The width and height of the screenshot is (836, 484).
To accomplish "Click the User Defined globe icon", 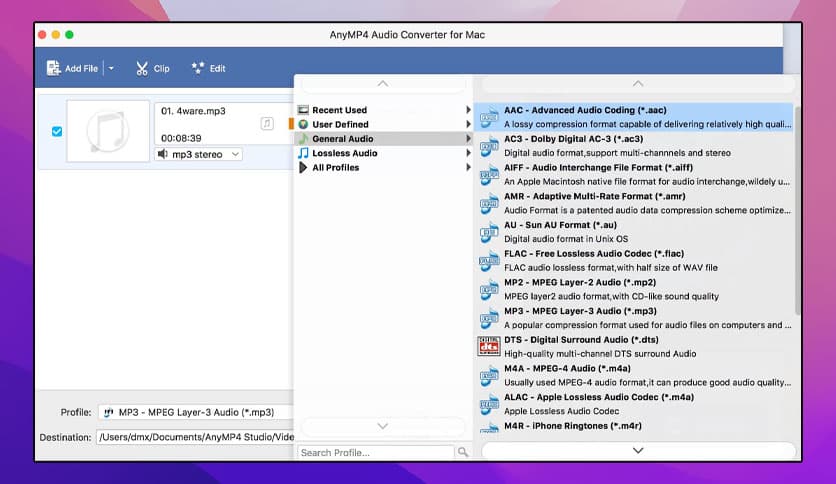I will click(x=303, y=124).
